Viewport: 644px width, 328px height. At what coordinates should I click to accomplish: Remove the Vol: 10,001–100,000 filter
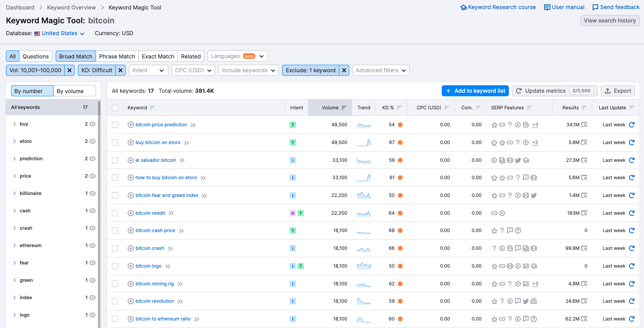(x=70, y=70)
